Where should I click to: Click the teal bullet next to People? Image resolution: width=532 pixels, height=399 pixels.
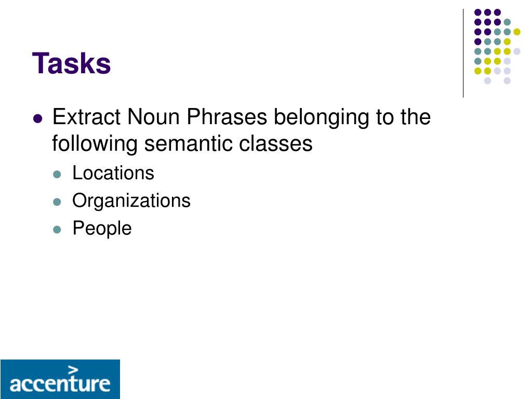57,230
